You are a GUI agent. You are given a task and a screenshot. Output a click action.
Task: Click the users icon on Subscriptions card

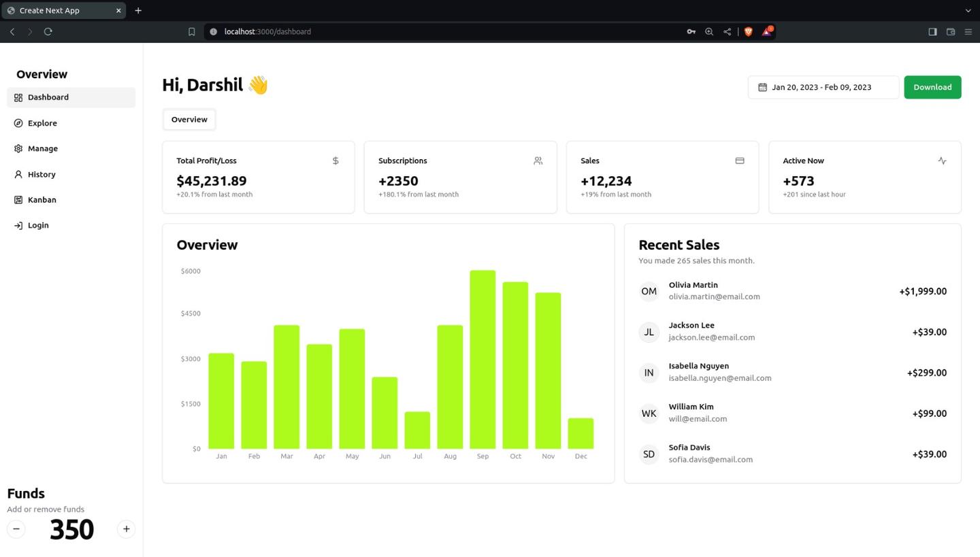pos(538,161)
